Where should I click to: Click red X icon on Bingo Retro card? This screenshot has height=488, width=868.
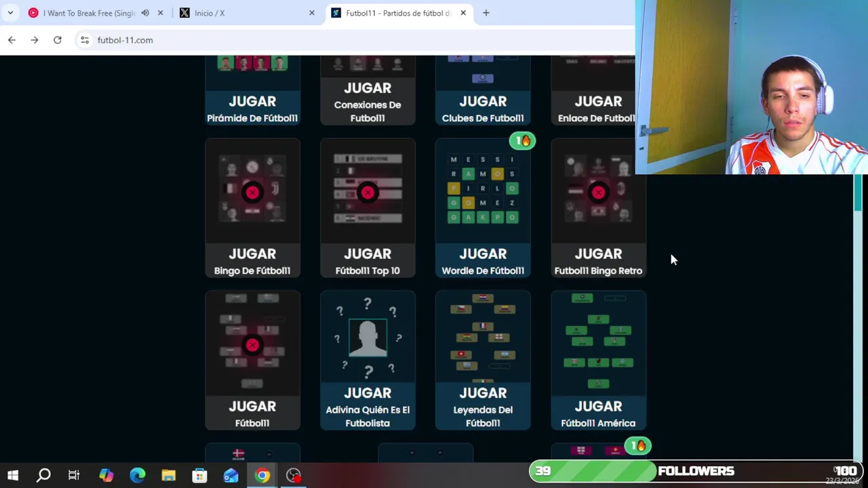coord(598,192)
